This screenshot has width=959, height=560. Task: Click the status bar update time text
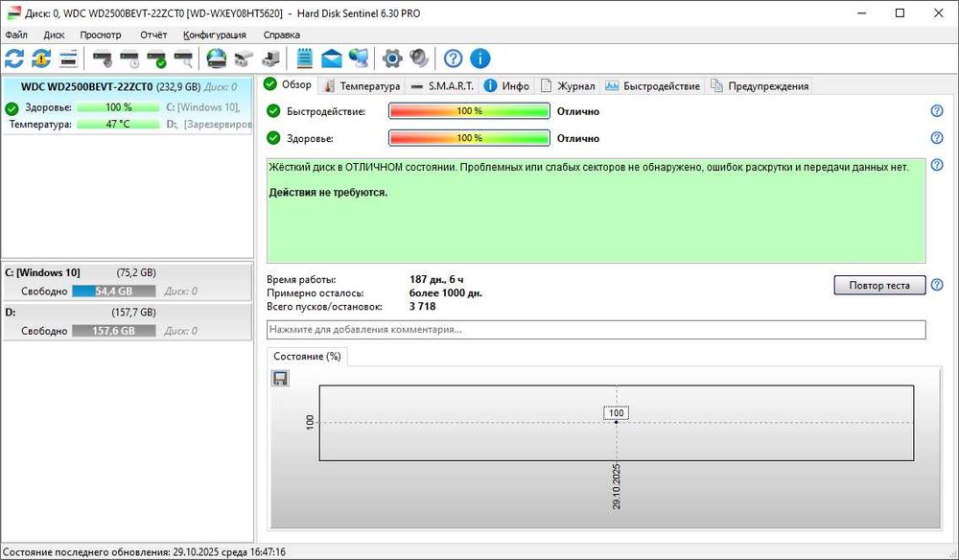tap(145, 552)
